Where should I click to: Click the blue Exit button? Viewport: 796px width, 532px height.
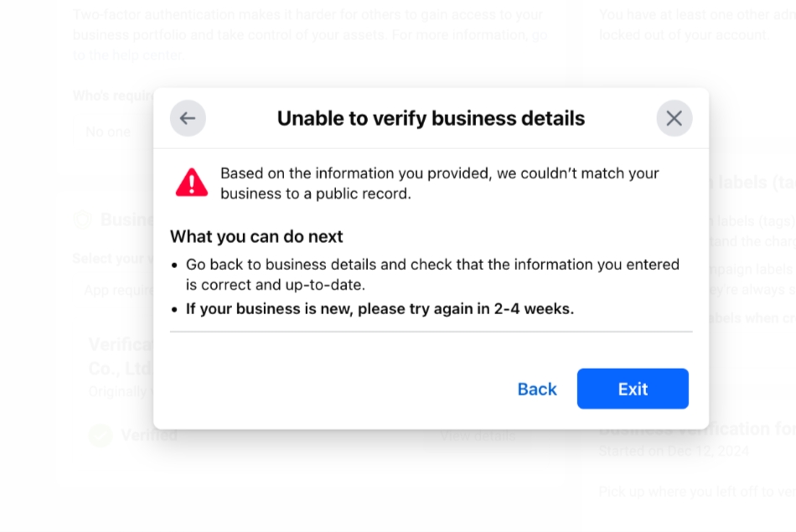633,389
